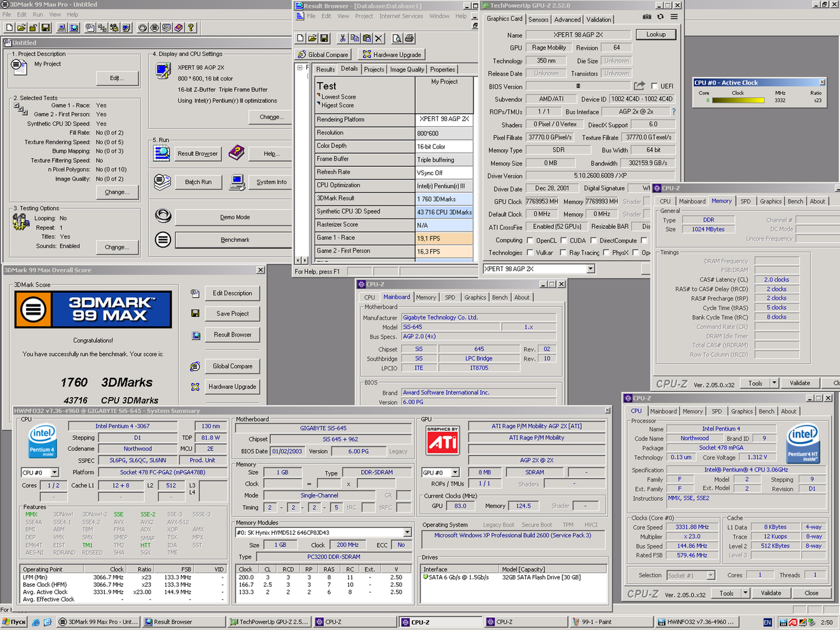Click purple help book icon in 3DMark toolbar
Screen dimensions: 840x630
point(178,27)
